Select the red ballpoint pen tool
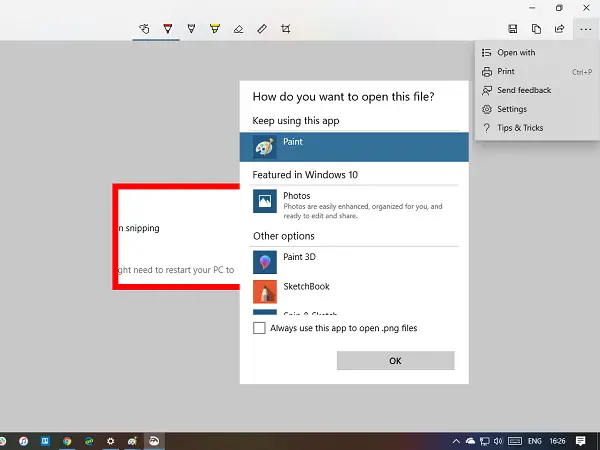Viewport: 600px width, 450px height. click(x=168, y=29)
